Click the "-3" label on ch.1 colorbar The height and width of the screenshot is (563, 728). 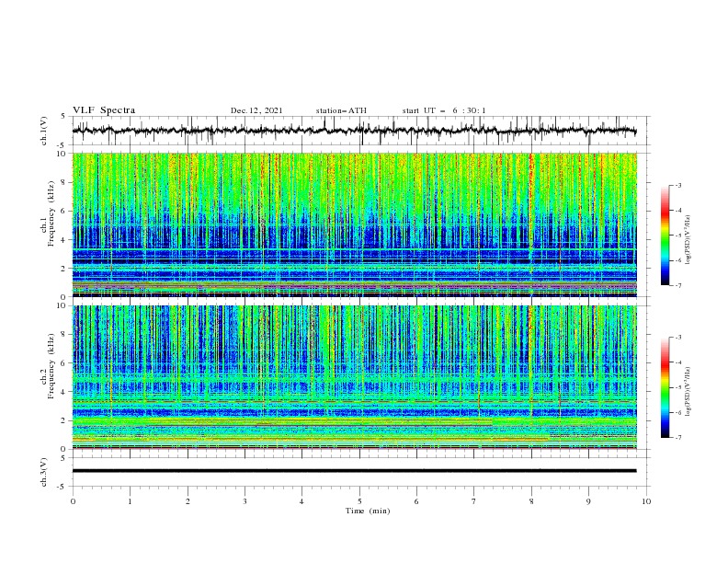(x=677, y=185)
